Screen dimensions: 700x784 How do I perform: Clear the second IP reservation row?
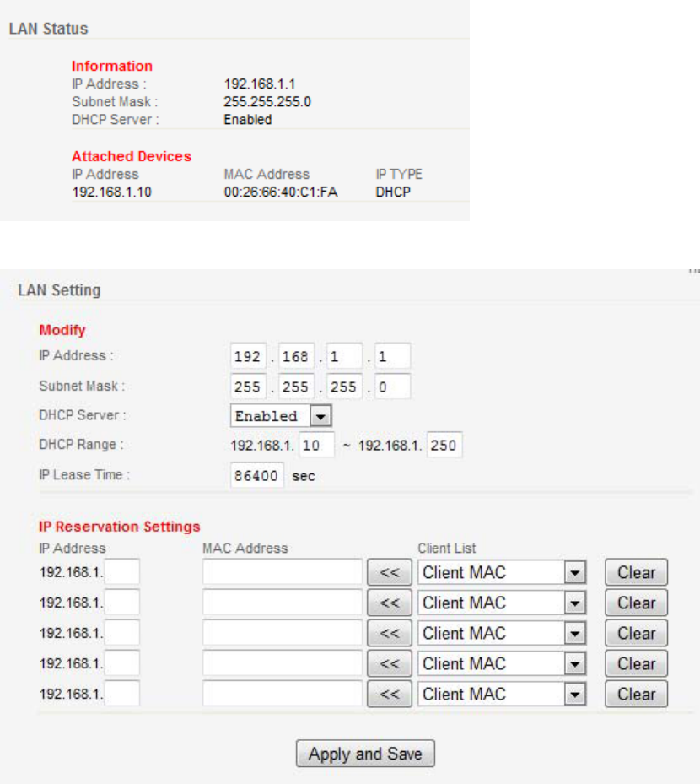[637, 603]
